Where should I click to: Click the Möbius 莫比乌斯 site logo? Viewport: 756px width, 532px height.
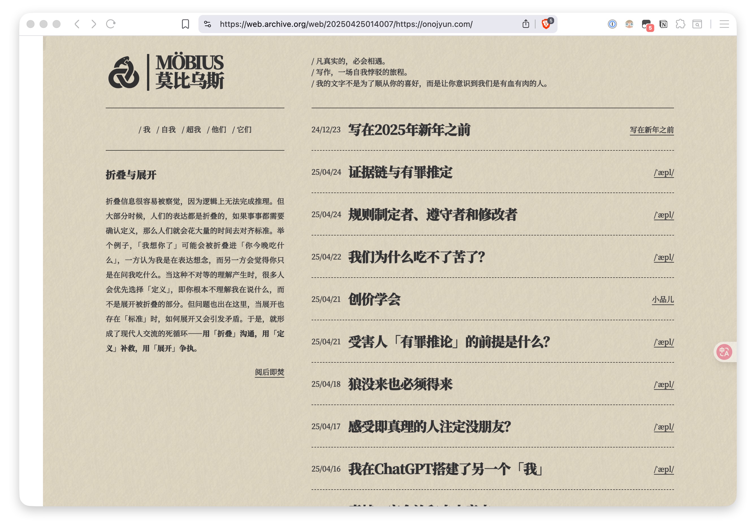[166, 72]
